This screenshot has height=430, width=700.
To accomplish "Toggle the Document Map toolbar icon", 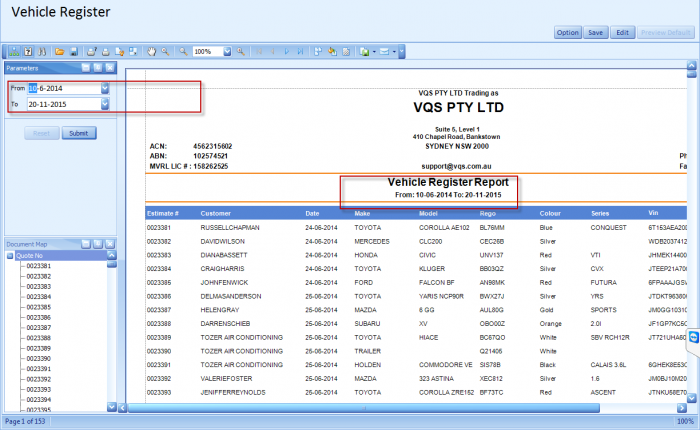I will coord(14,52).
